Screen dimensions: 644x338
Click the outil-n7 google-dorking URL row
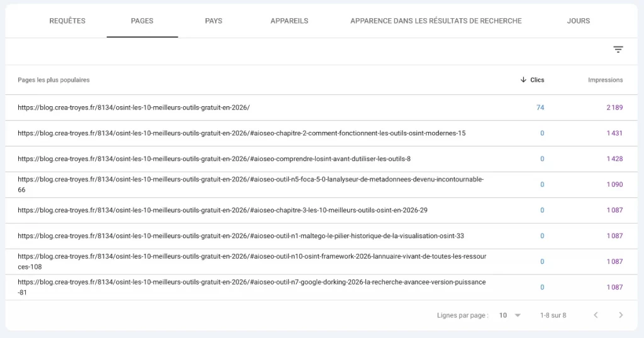[x=252, y=287]
